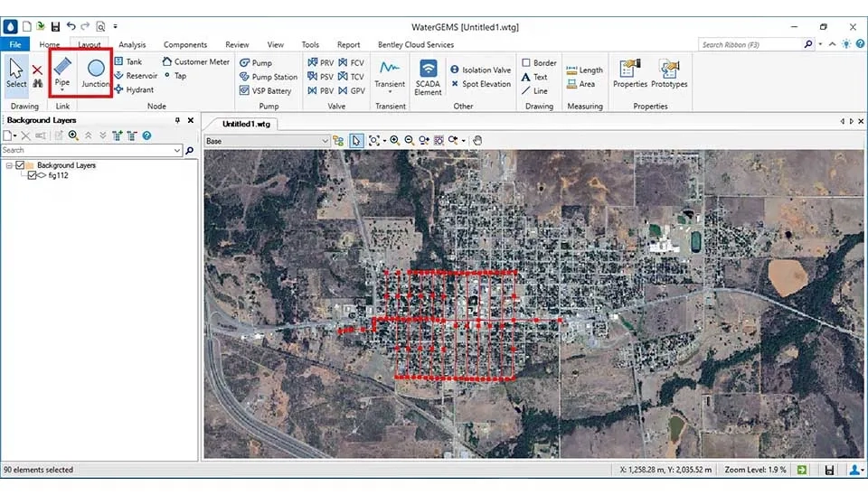Click the red X delete icon in Drawing group
This screenshot has height=495, width=868.
pyautogui.click(x=37, y=70)
